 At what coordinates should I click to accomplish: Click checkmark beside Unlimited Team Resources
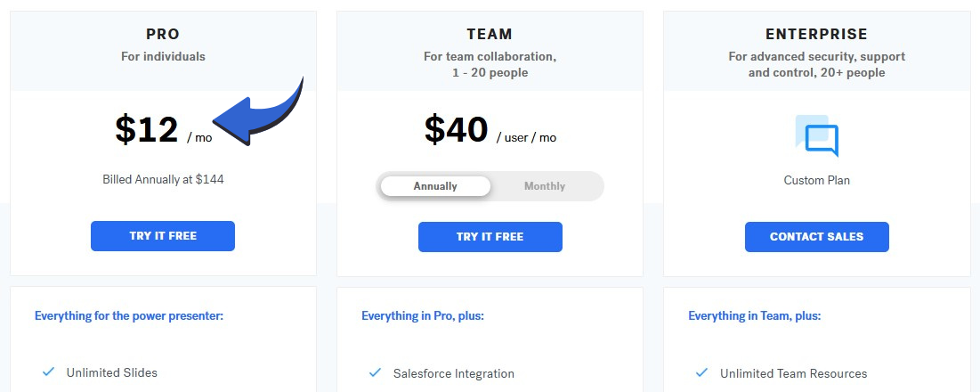point(702,372)
